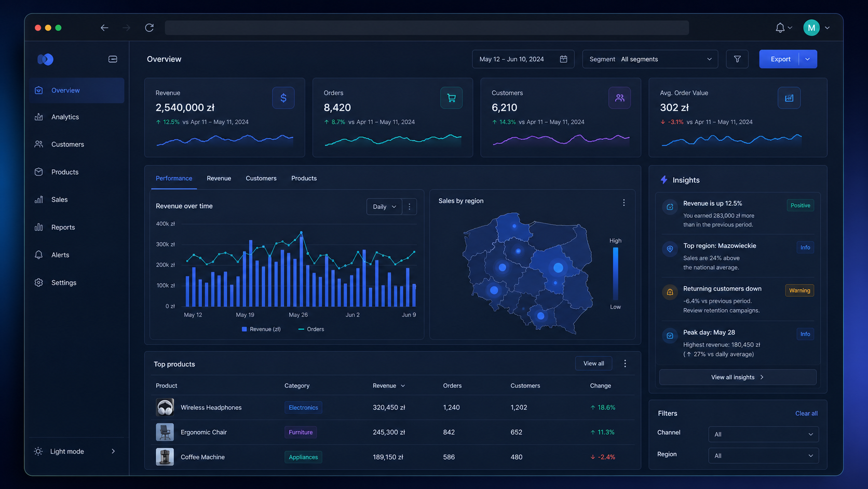The image size is (868, 489).
Task: Open Top products more options
Action: click(625, 364)
